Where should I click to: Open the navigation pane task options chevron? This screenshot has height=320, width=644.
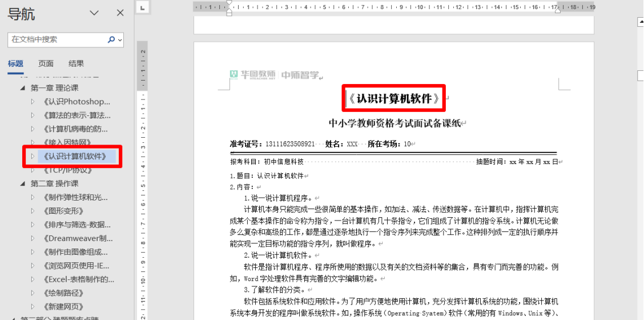[x=95, y=13]
